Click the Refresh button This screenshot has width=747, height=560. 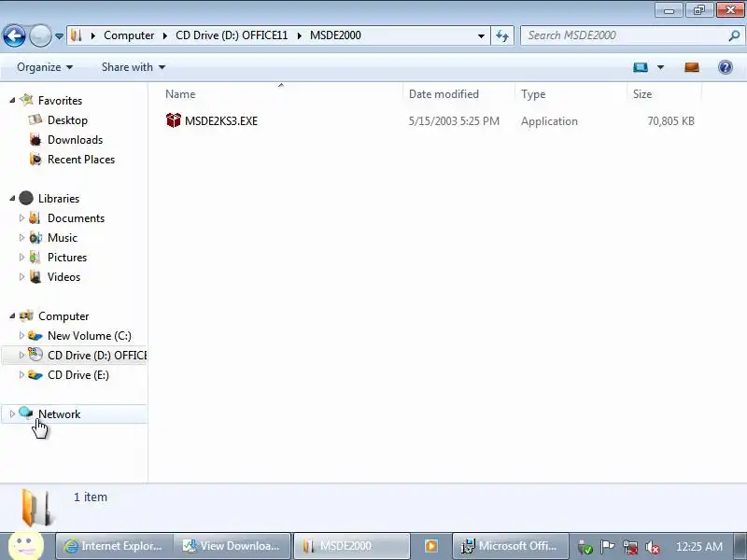point(502,35)
